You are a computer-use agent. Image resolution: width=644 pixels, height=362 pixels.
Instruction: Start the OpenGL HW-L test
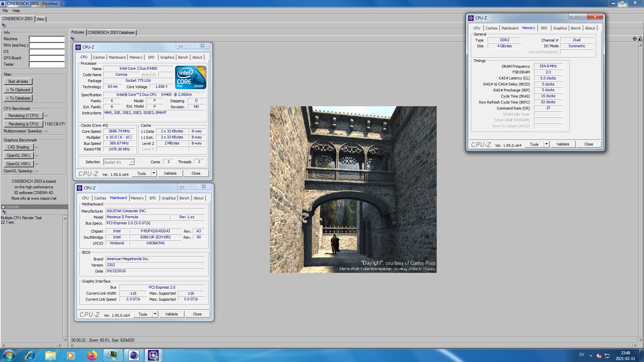coord(18,164)
